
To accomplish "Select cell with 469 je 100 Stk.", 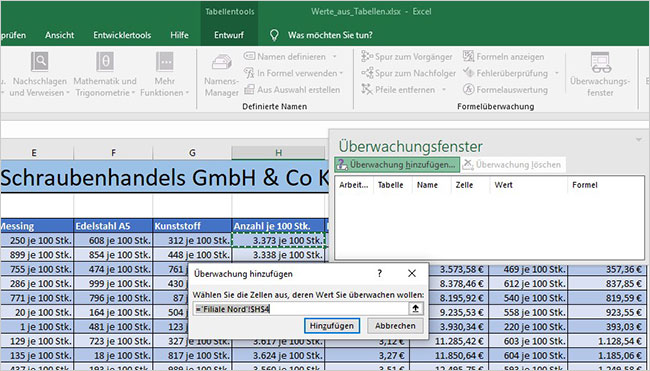I will [x=528, y=269].
